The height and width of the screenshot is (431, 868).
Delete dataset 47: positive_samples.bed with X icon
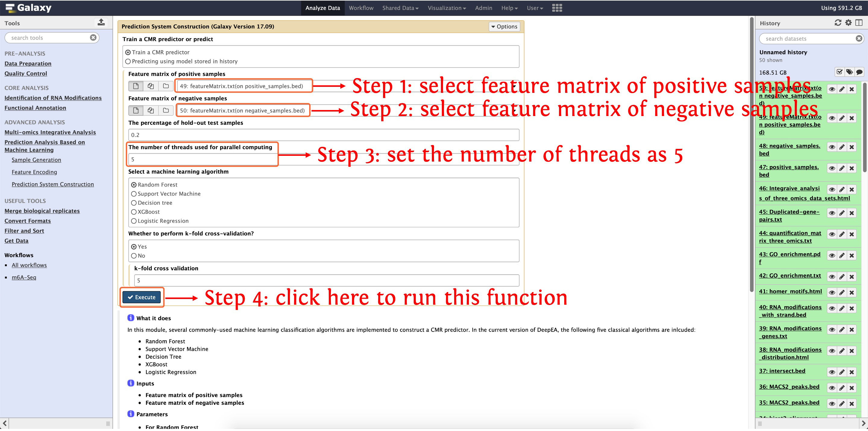coord(851,169)
